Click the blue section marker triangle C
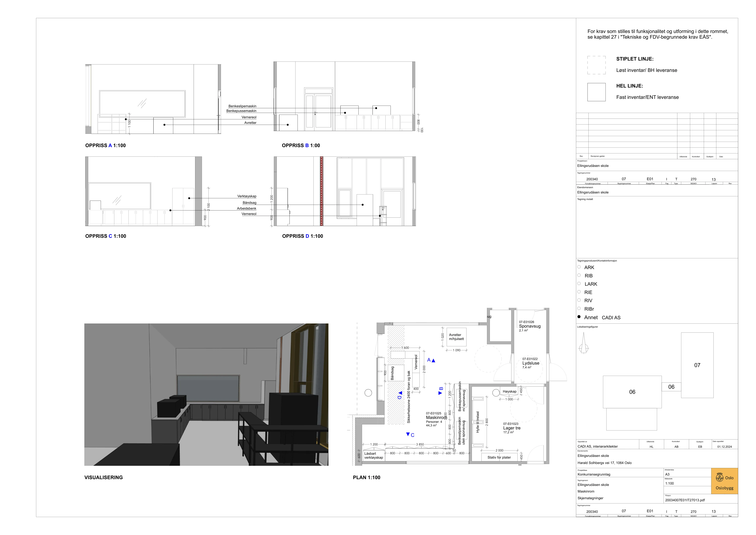756x535 pixels. (x=408, y=434)
